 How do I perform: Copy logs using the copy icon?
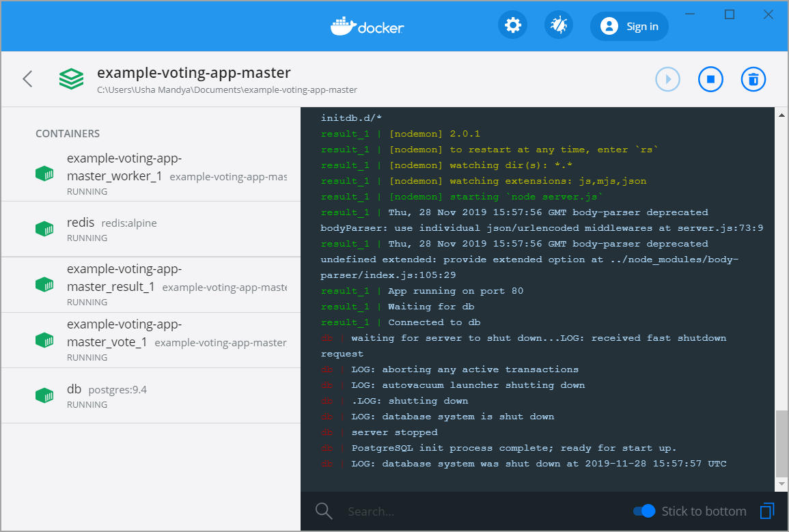tap(766, 511)
